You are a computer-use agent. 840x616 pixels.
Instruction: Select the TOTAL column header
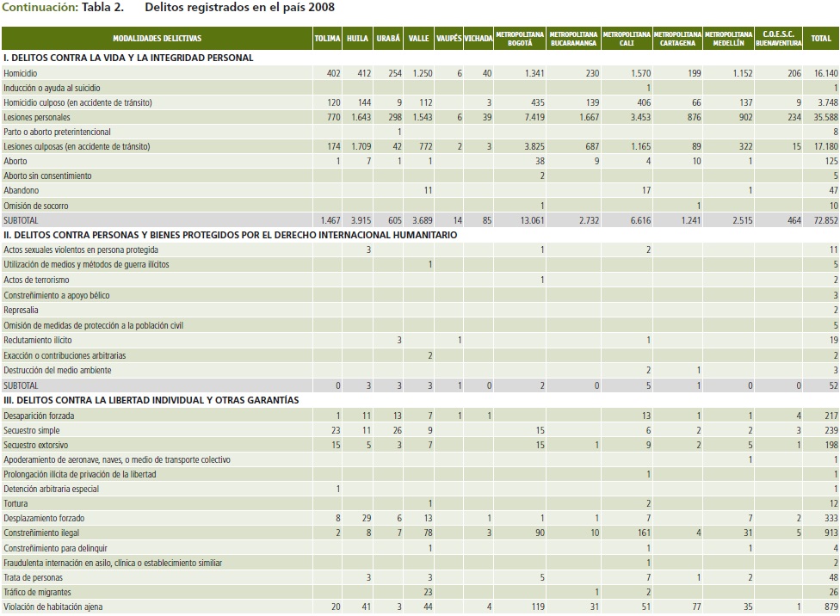pos(821,39)
